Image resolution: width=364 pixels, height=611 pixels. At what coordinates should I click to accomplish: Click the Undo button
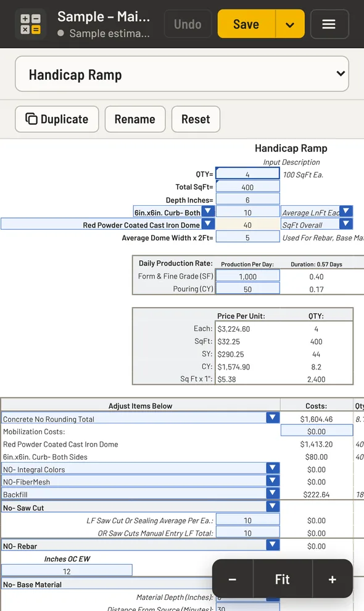tap(188, 24)
